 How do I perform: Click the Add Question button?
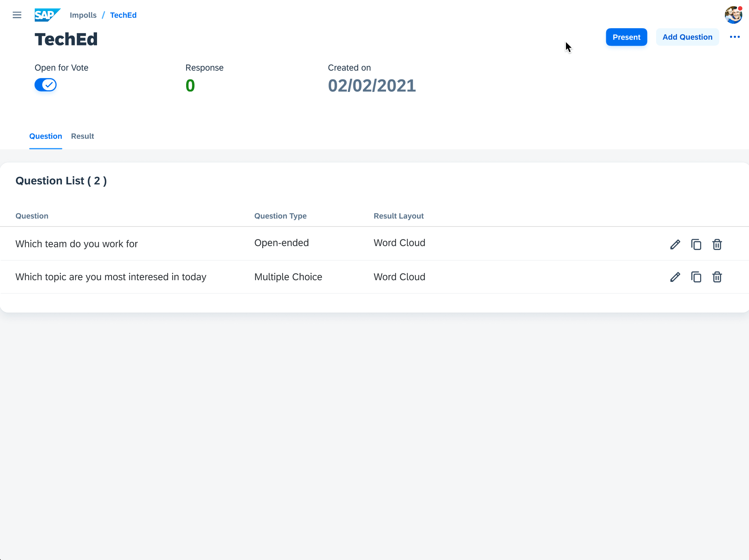(687, 37)
